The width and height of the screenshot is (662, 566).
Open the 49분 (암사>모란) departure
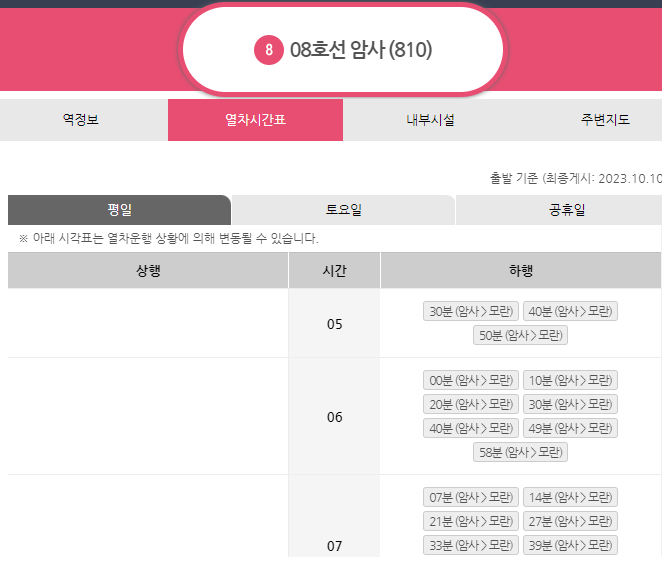coord(570,428)
